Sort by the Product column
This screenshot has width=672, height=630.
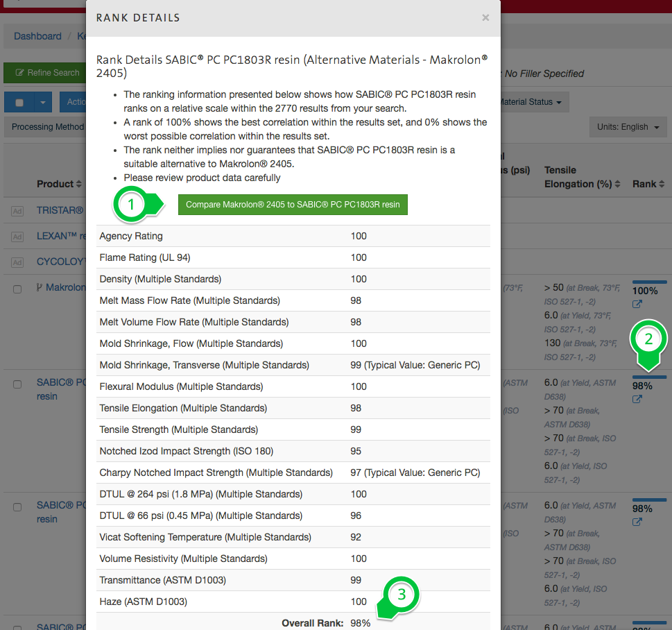click(x=59, y=184)
